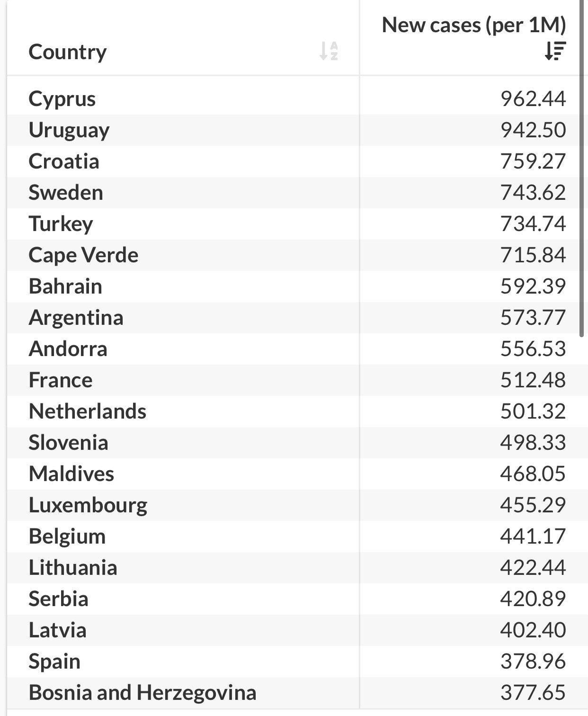The width and height of the screenshot is (588, 716).
Task: Select the Uruguay row
Action: tap(69, 130)
